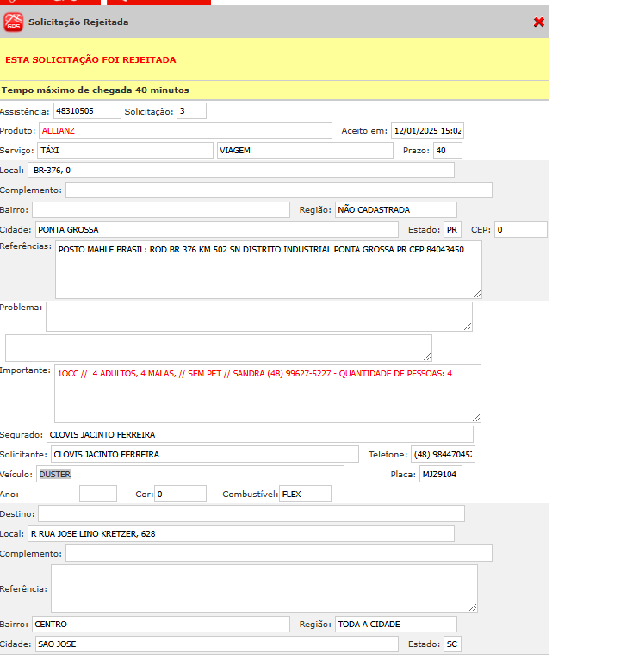Click the destination Bairro field CENTRO

pyautogui.click(x=161, y=624)
